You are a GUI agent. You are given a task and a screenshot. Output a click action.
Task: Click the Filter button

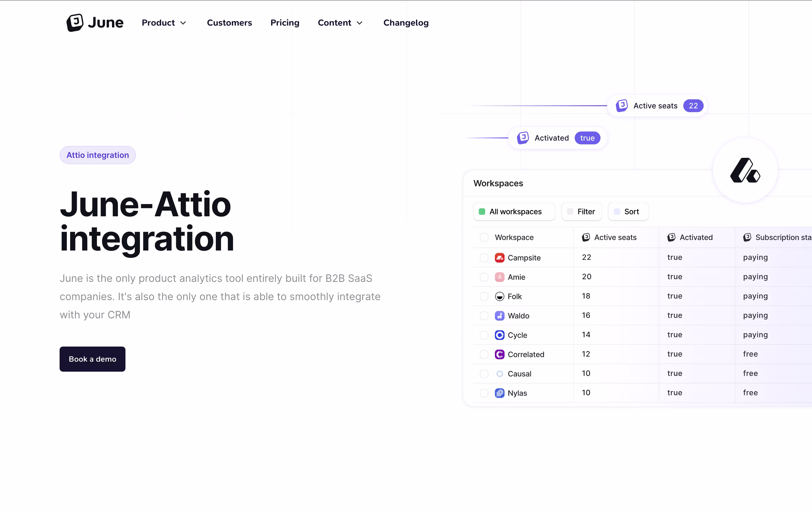(x=581, y=211)
